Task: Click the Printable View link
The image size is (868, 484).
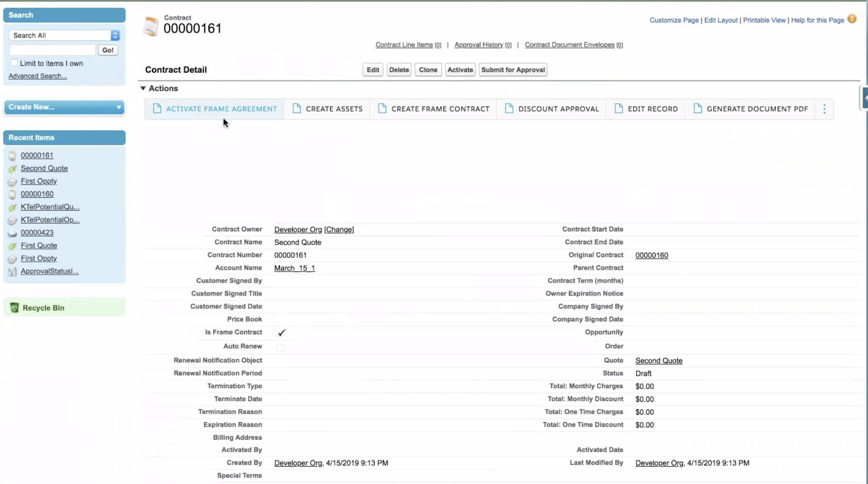Action: (764, 20)
